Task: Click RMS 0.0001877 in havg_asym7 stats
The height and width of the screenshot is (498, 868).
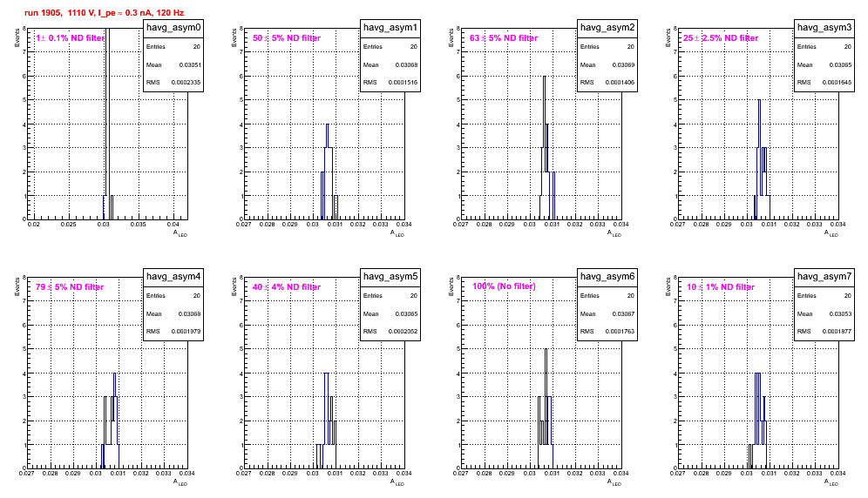Action: [824, 332]
